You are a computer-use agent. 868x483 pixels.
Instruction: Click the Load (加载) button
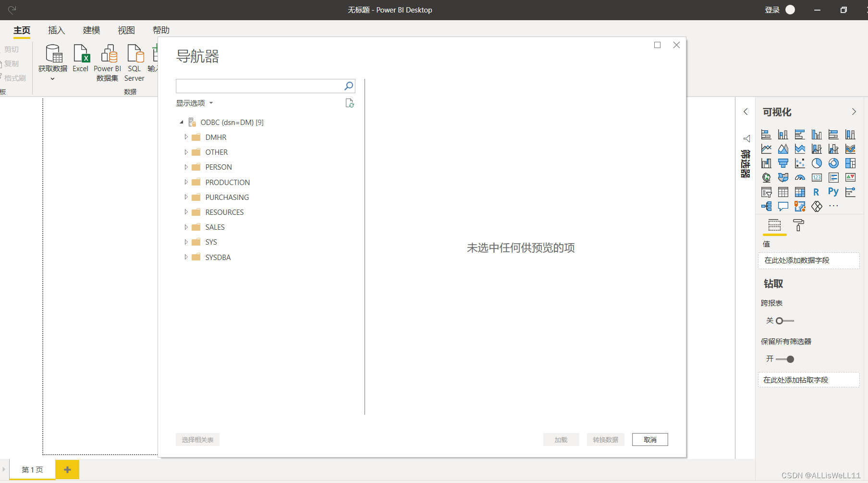561,440
